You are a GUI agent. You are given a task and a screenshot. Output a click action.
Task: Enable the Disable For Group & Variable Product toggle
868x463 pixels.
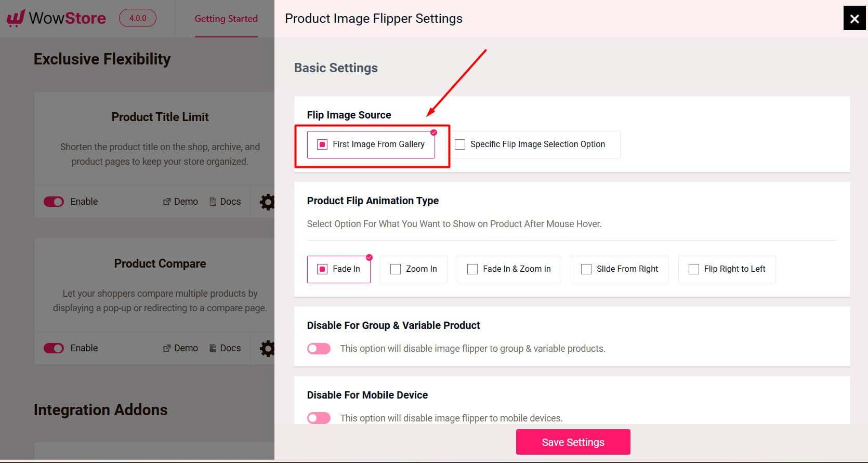319,348
